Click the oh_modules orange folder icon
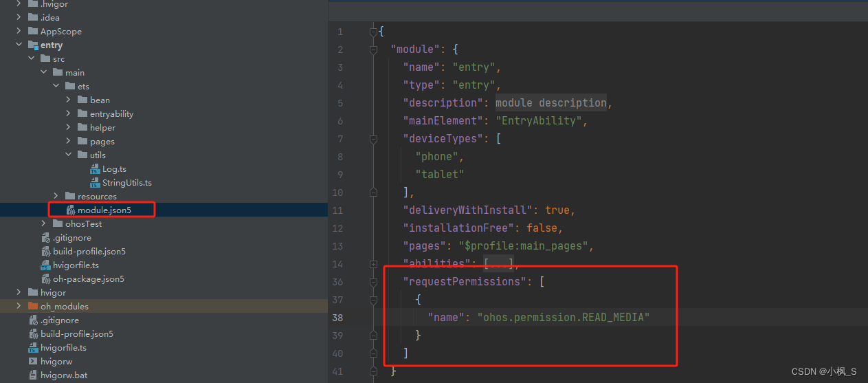The width and height of the screenshot is (868, 383). (33, 306)
